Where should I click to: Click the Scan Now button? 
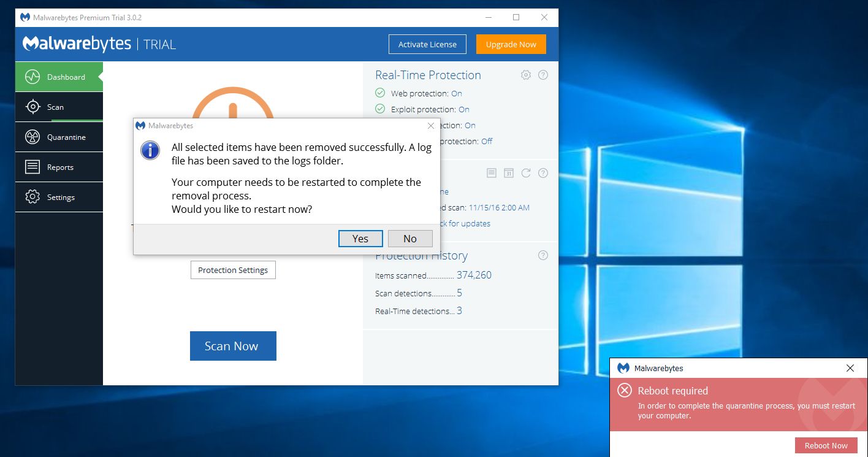click(x=233, y=346)
